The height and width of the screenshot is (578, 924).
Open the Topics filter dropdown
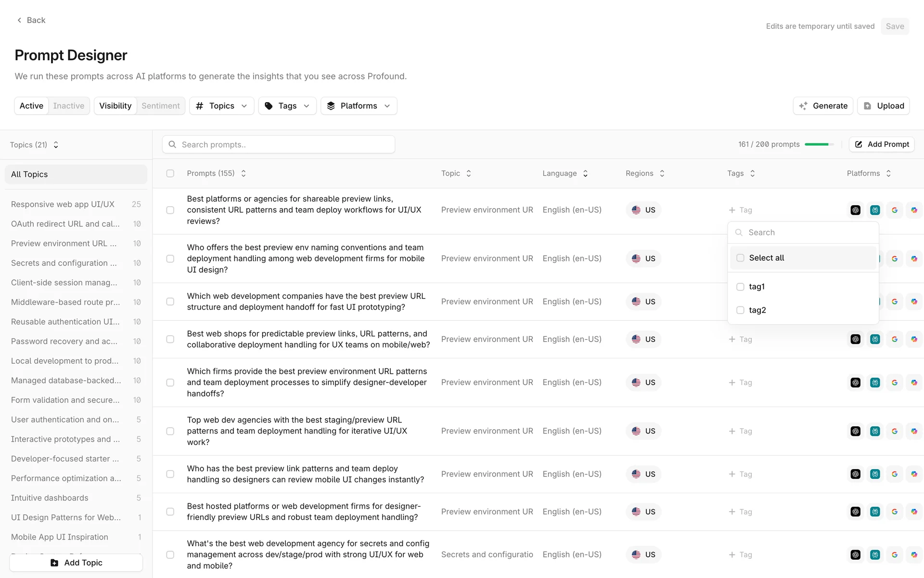pos(221,106)
